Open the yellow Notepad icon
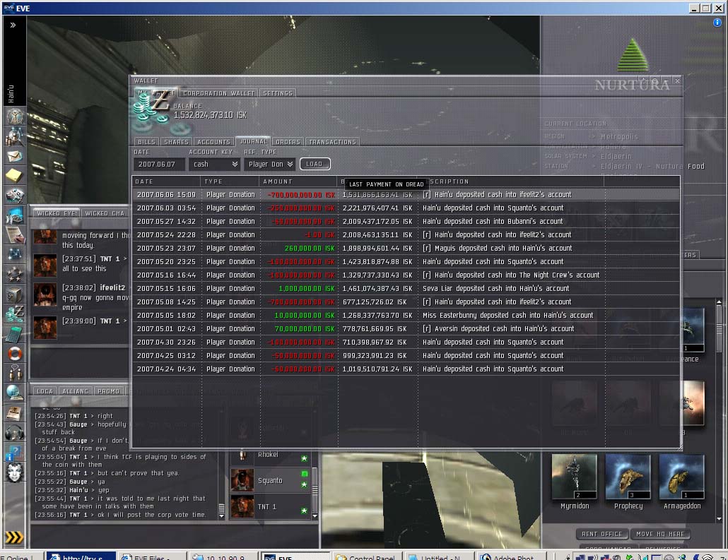The image size is (728, 560). (x=15, y=175)
